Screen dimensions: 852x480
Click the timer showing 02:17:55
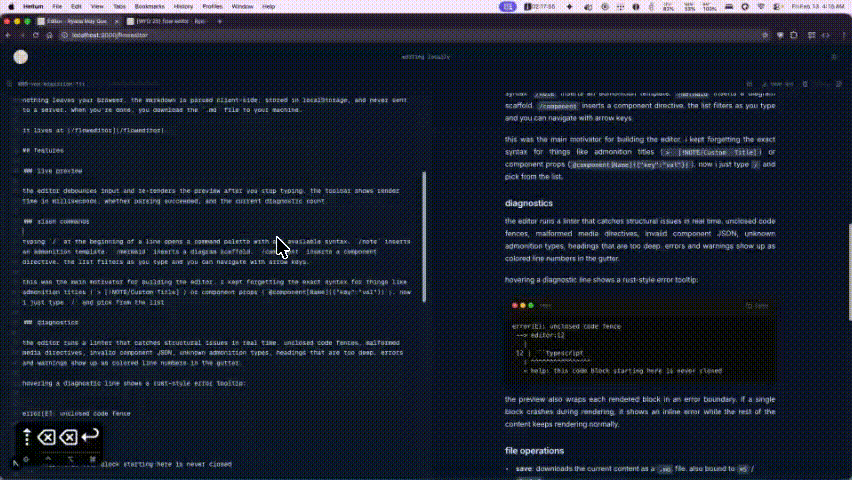coord(540,7)
